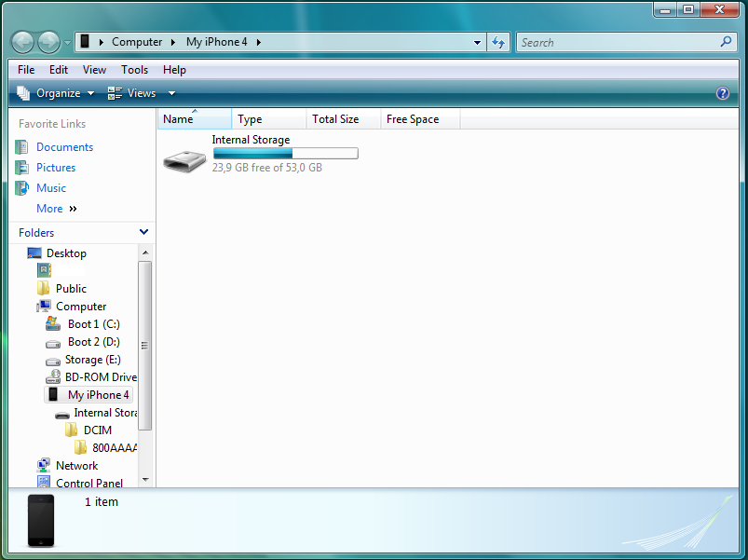Select Control Panel in folder tree
Screen dimensions: 748x560
(x=89, y=483)
